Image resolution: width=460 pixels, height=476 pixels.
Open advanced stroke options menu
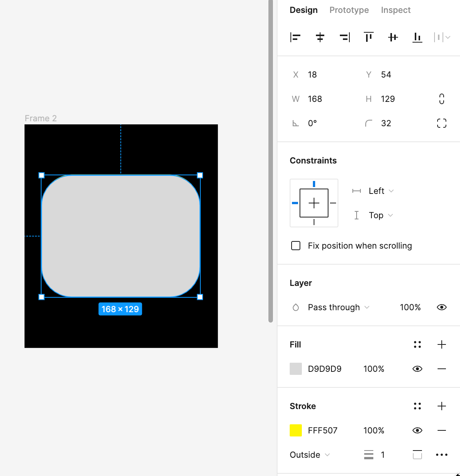[442, 455]
